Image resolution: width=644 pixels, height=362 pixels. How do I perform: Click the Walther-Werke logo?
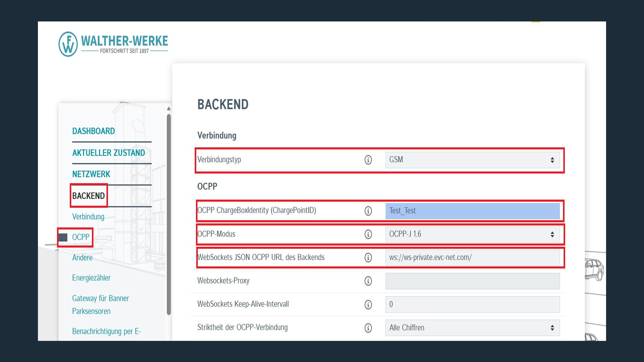113,44
